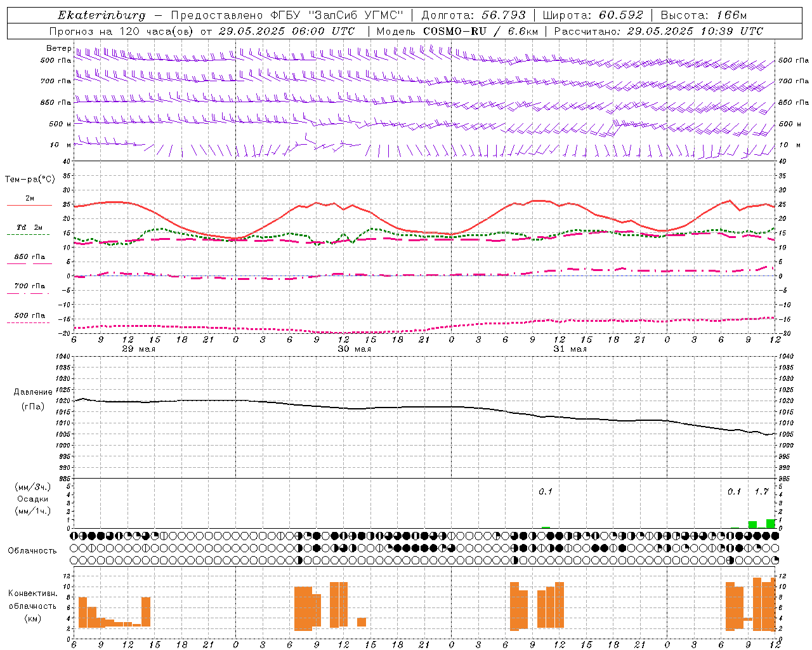812x650 pixels.
Task: Click the COSMO-RU model name
Action: 454,31
